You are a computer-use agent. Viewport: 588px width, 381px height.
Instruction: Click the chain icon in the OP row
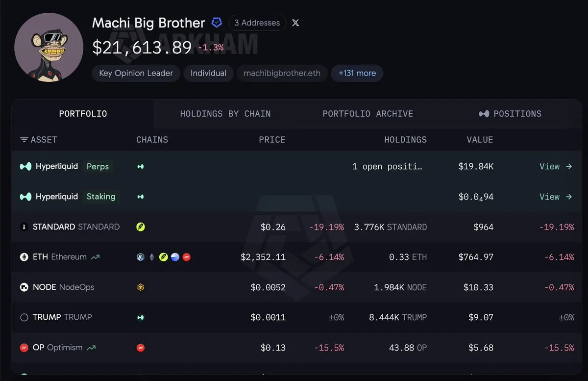pyautogui.click(x=141, y=348)
